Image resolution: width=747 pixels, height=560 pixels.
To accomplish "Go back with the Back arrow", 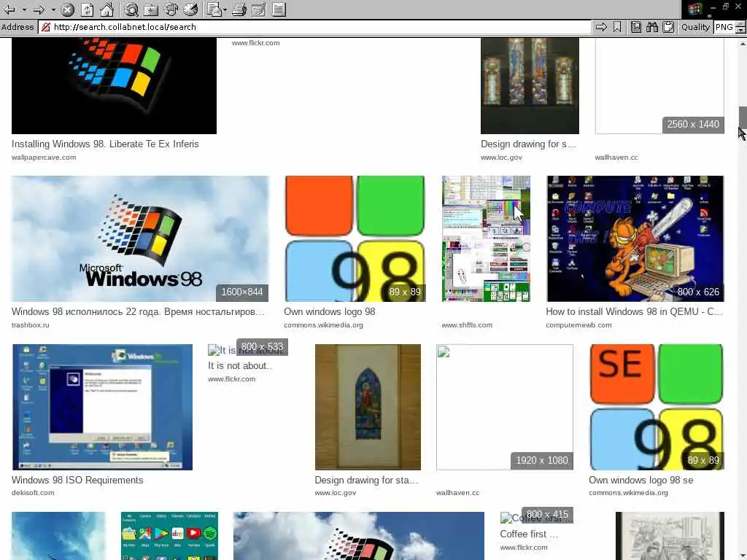I will click(x=9, y=9).
